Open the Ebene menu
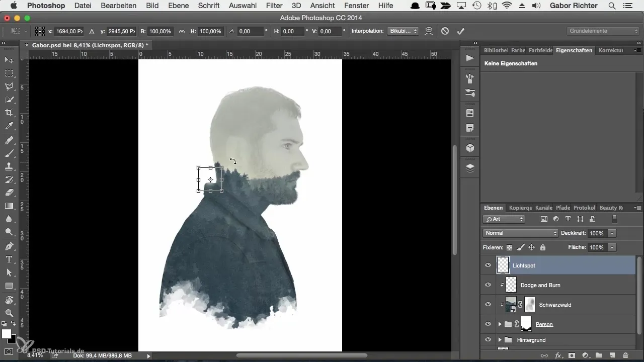The width and height of the screenshot is (644, 362). [x=179, y=6]
